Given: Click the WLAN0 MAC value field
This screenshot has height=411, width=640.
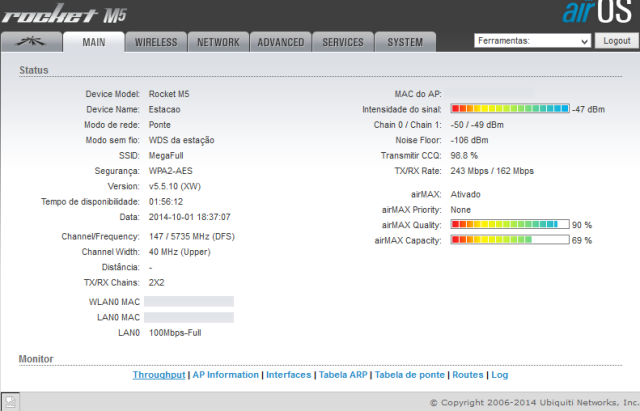Looking at the screenshot, I should tap(189, 302).
